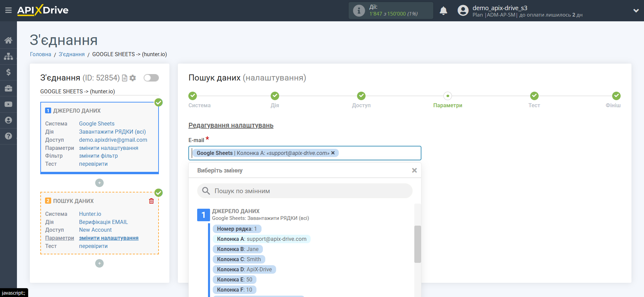Open Home in the sidebar

coord(8,41)
